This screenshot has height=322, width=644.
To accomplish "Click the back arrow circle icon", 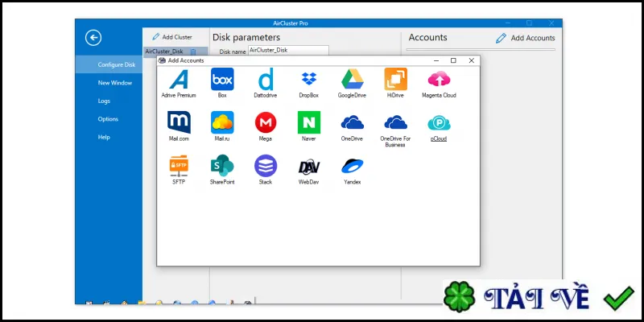I will (93, 38).
